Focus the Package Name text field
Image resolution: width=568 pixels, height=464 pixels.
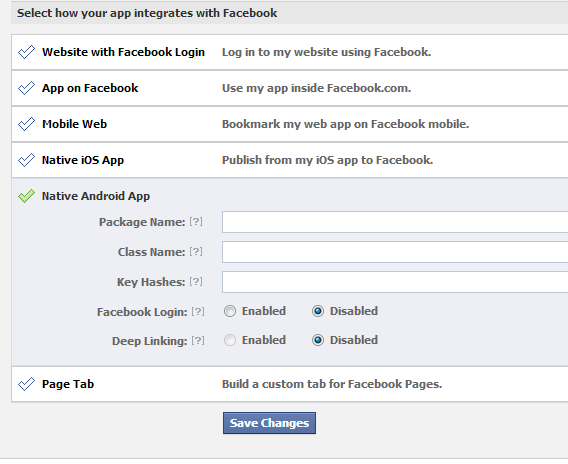[x=395, y=222]
